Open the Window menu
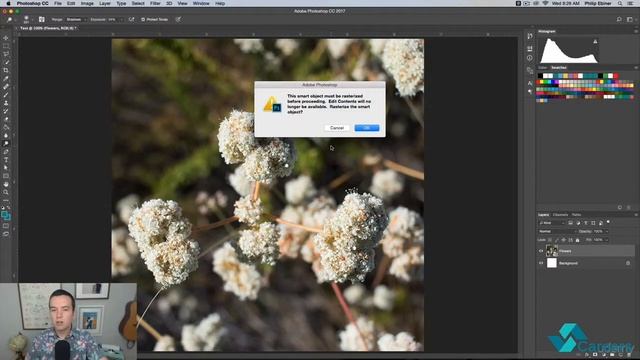 (x=201, y=3)
